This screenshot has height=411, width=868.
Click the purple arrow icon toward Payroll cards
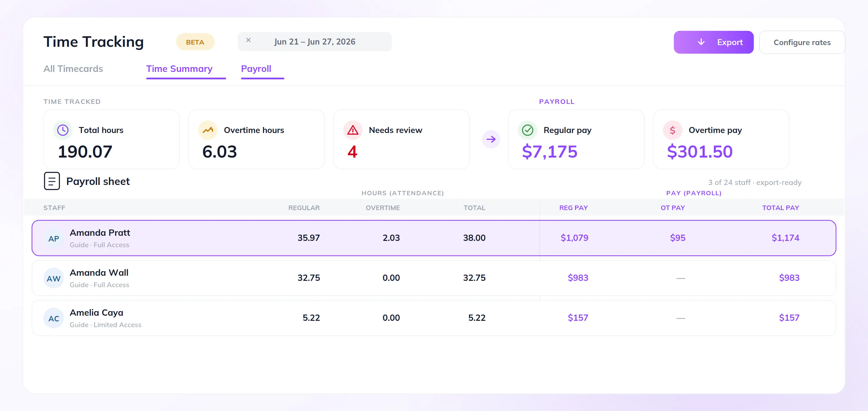(491, 139)
